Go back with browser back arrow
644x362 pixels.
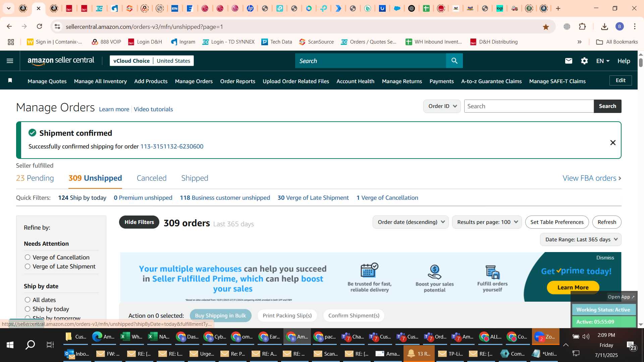pyautogui.click(x=9, y=26)
